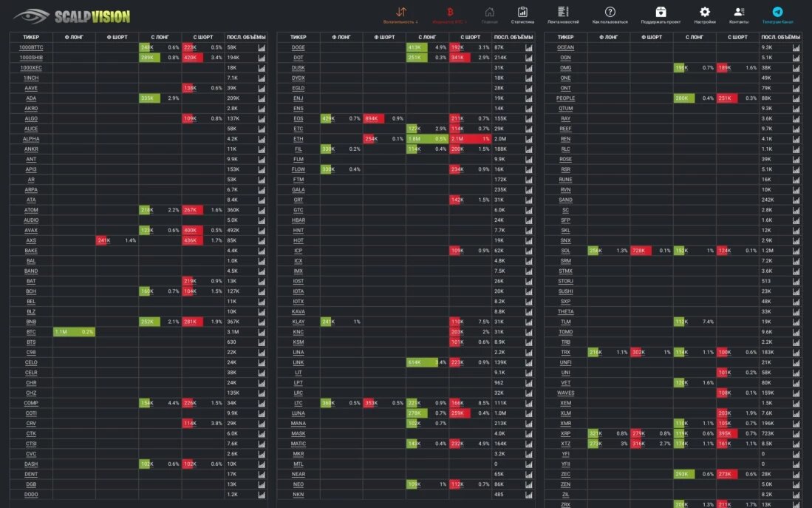This screenshot has width=812, height=508.
Task: Click Ф ШОРТ header in the table listing DOGE
Action: click(384, 37)
